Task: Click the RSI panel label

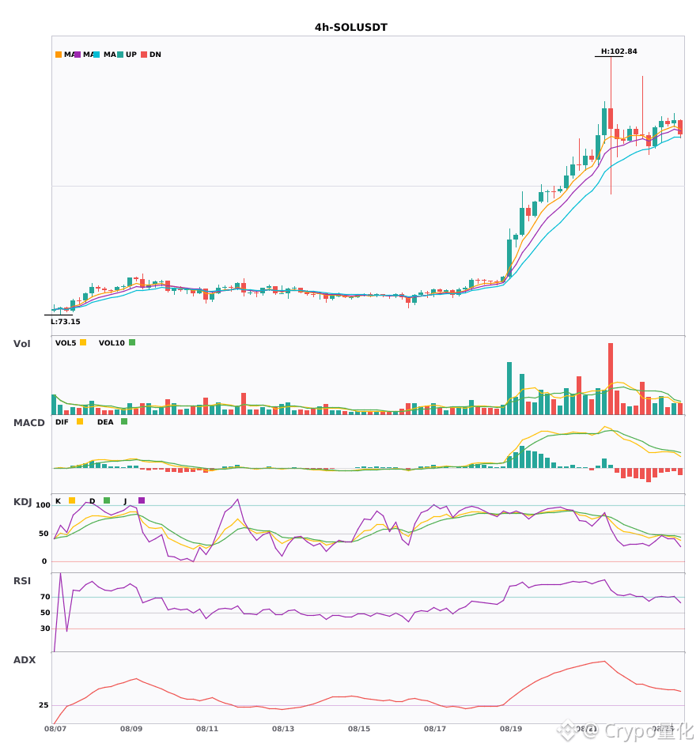Action: tap(22, 581)
